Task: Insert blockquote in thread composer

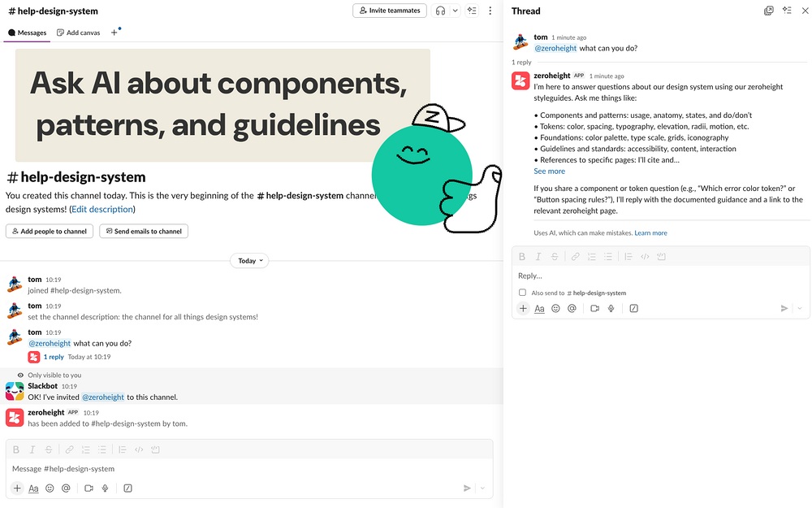Action: [628, 257]
